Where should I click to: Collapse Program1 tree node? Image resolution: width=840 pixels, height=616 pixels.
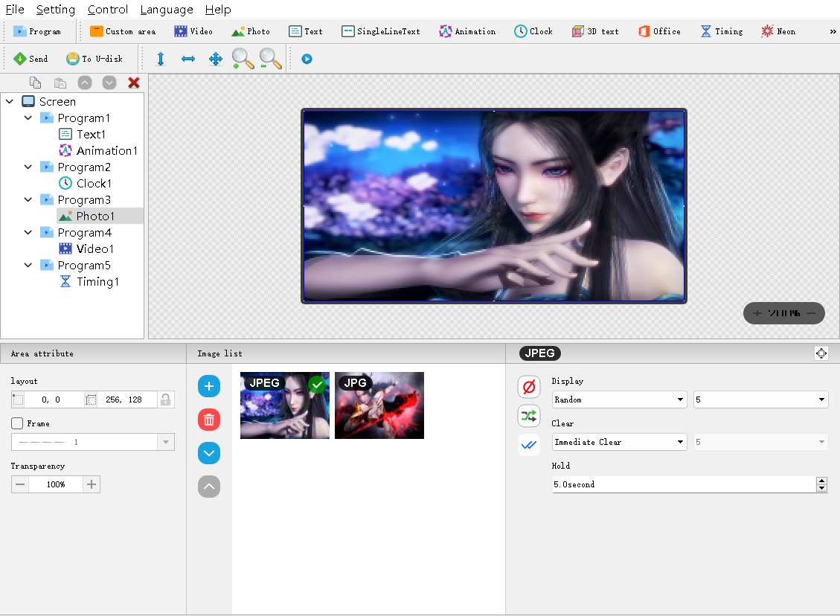pyautogui.click(x=28, y=118)
